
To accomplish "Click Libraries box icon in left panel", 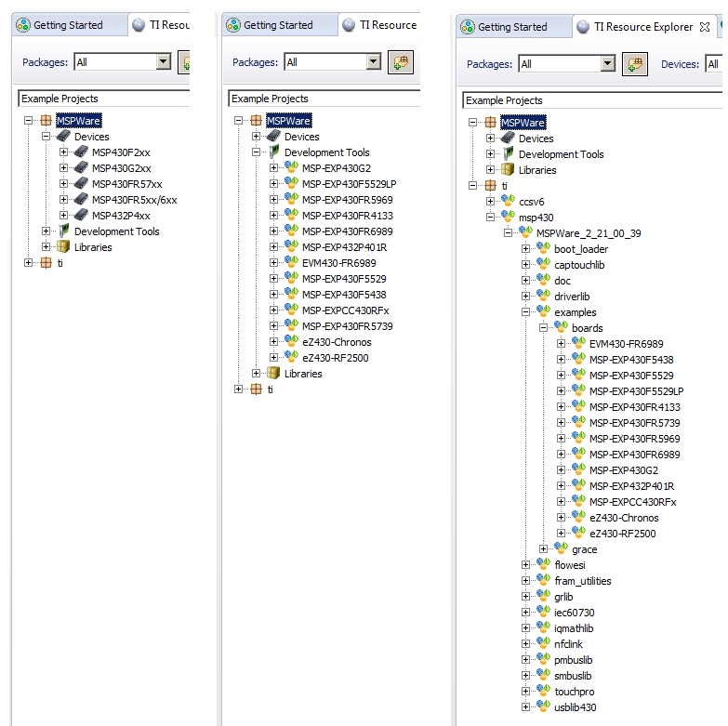I will point(63,246).
